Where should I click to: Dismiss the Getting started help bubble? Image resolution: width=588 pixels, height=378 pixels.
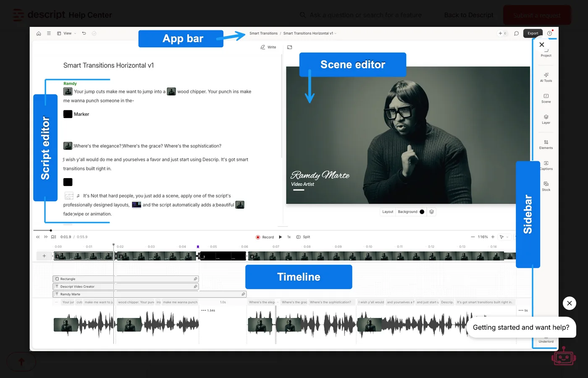pyautogui.click(x=570, y=303)
